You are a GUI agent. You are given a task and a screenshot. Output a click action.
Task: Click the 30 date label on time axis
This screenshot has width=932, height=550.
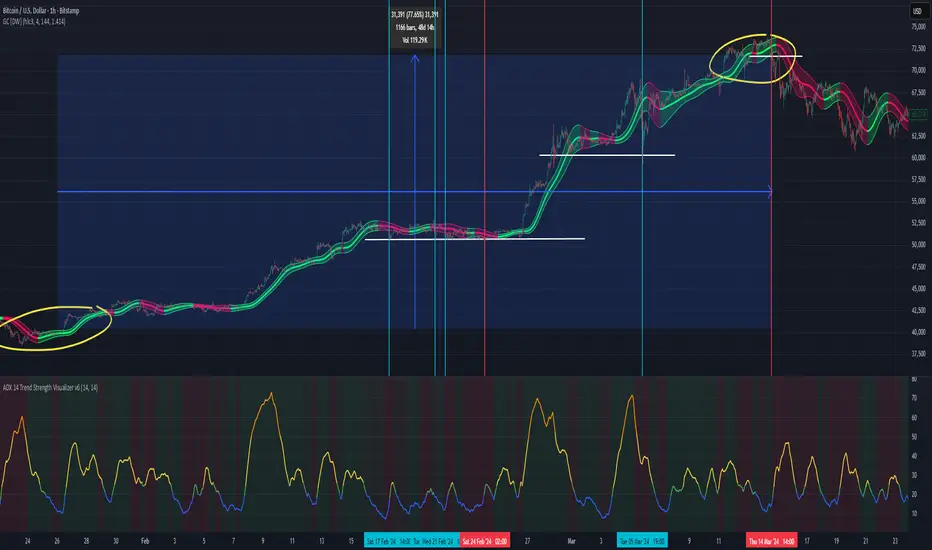(x=115, y=541)
